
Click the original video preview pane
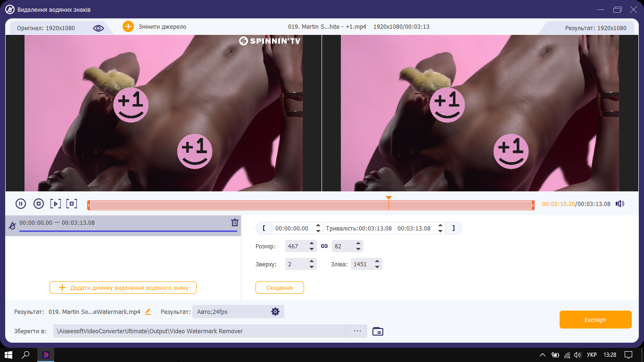tap(164, 113)
